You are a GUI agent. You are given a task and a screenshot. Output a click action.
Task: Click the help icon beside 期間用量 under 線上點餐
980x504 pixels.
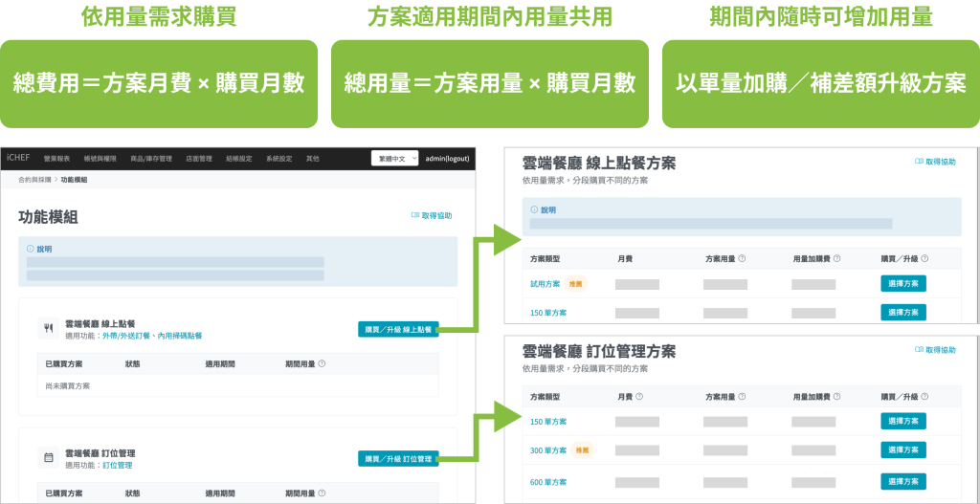point(322,363)
